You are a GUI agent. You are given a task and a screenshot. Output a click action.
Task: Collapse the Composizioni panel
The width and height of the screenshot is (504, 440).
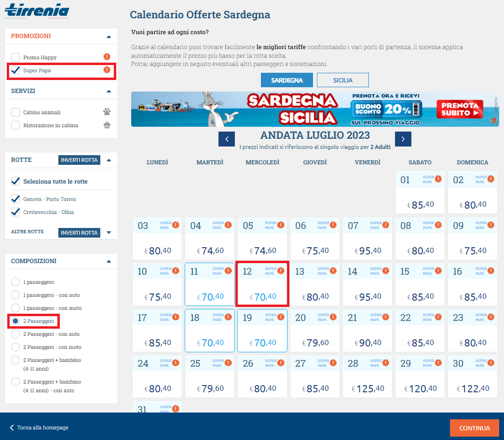point(109,261)
